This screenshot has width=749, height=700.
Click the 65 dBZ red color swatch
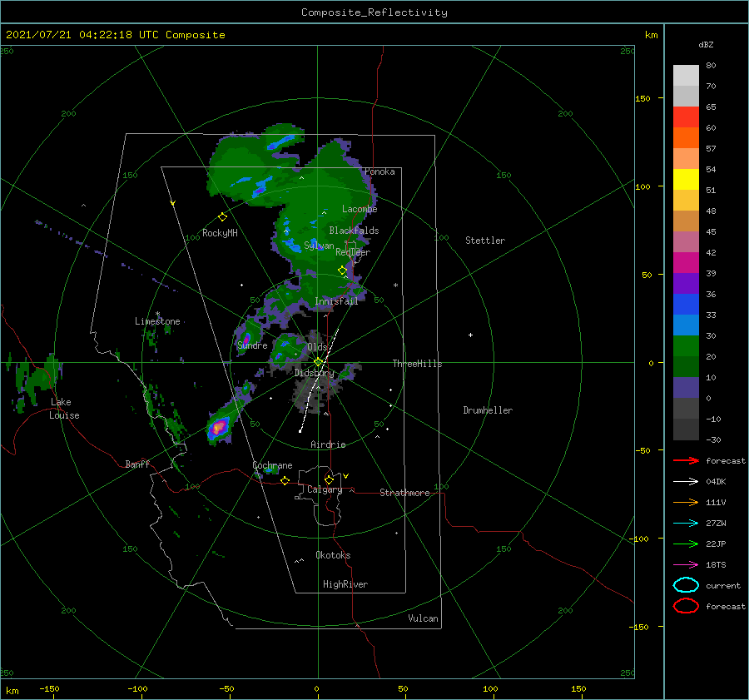click(686, 117)
